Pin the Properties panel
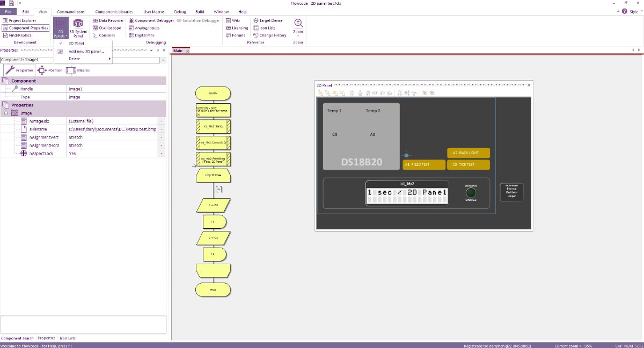This screenshot has width=644, height=348. pyautogui.click(x=158, y=50)
